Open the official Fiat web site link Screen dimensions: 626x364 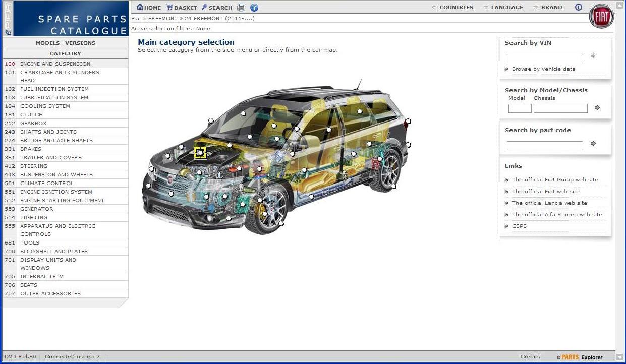pyautogui.click(x=546, y=192)
